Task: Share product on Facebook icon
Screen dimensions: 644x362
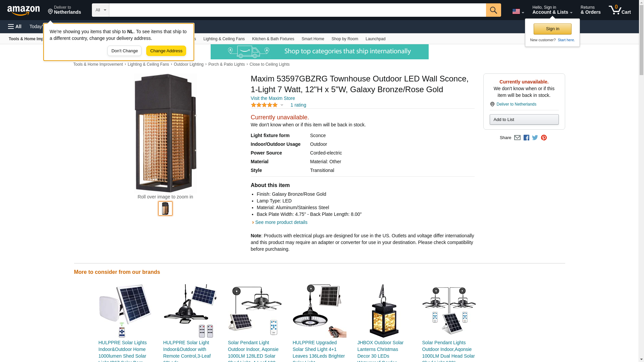Action: pyautogui.click(x=526, y=138)
